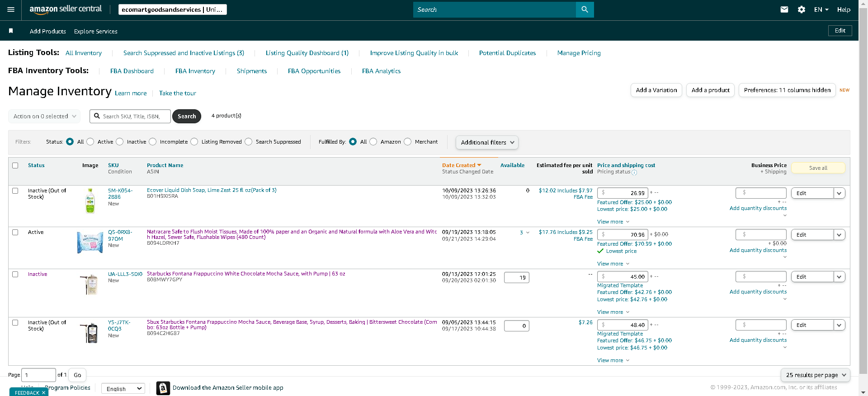Screen dimensions: 868x396
Task: Click the Amazon mobile app icon
Action: [163, 388]
